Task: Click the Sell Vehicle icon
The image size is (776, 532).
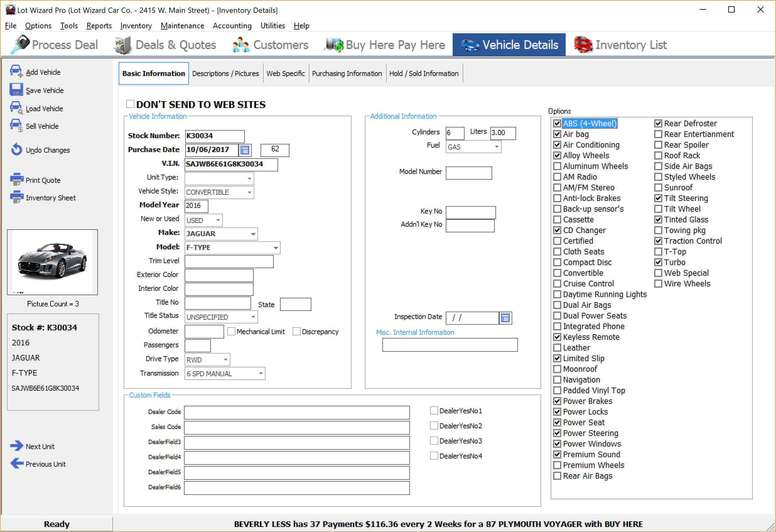Action: click(x=16, y=125)
